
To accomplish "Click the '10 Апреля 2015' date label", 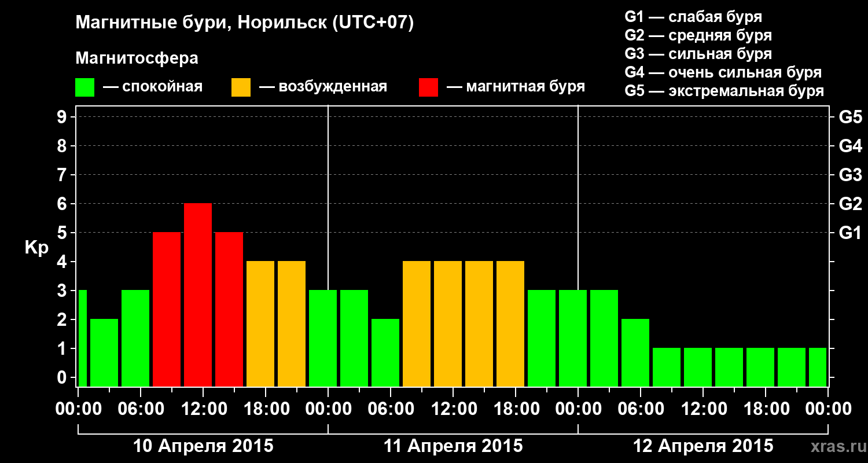I will pos(203,446).
